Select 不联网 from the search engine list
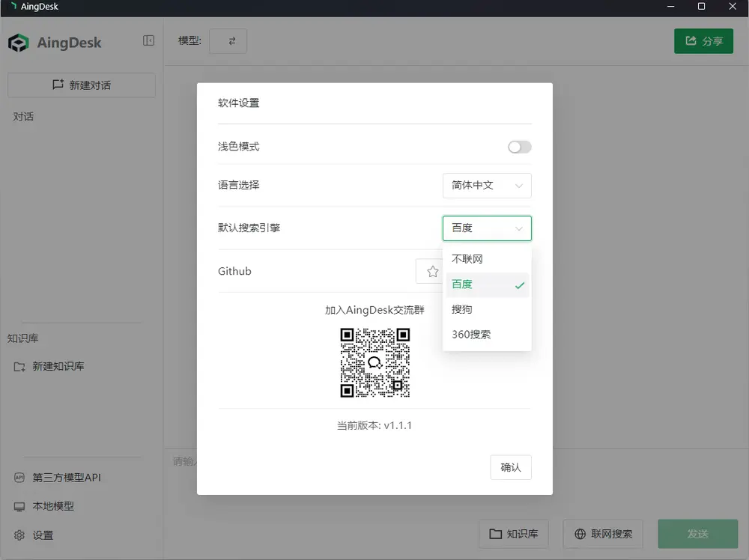 (467, 259)
